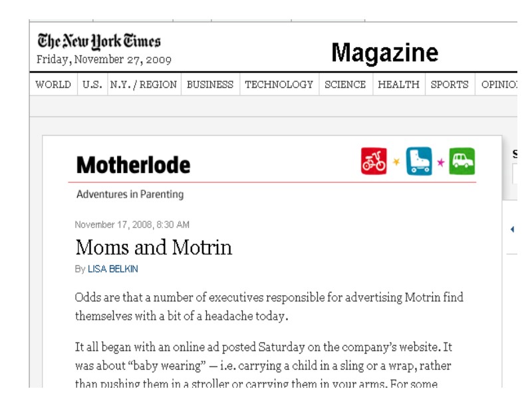Go to the SPORTS section

[450, 85]
